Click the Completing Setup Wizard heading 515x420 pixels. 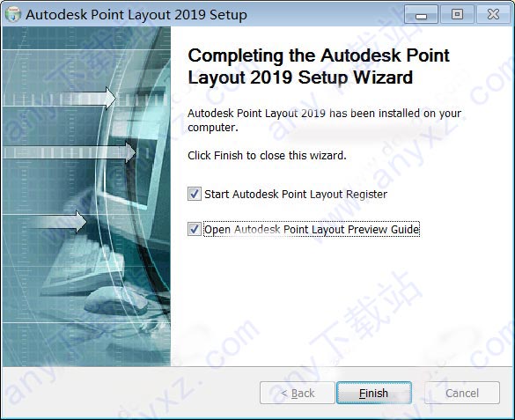pyautogui.click(x=319, y=66)
